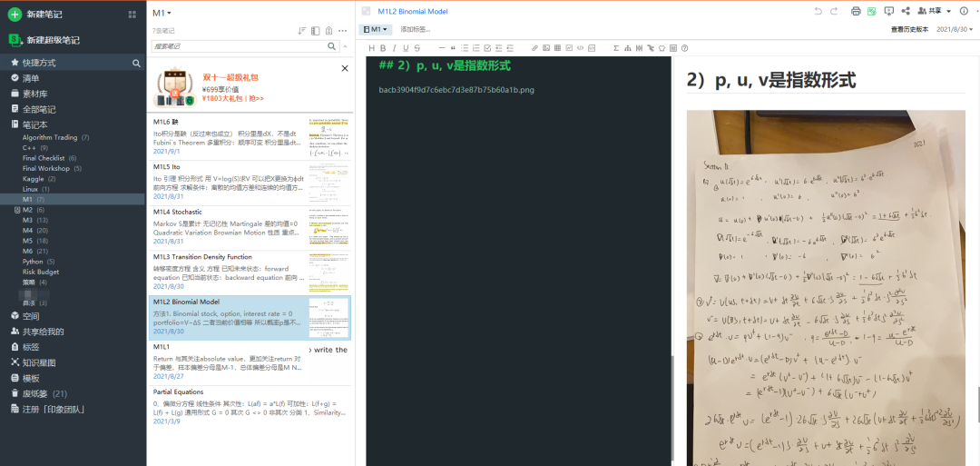The width and height of the screenshot is (980, 466).
Task: Open 废纸篓 trash in sidebar
Action: [35, 393]
